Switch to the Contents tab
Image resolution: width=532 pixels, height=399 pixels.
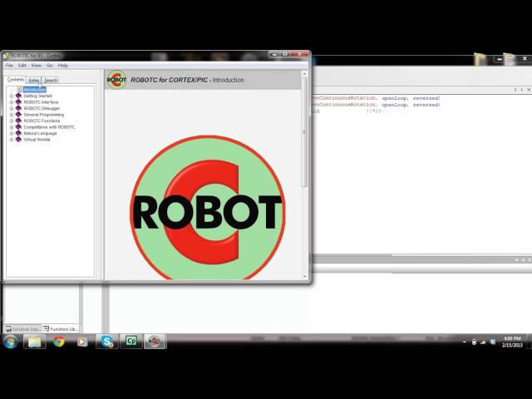[16, 80]
